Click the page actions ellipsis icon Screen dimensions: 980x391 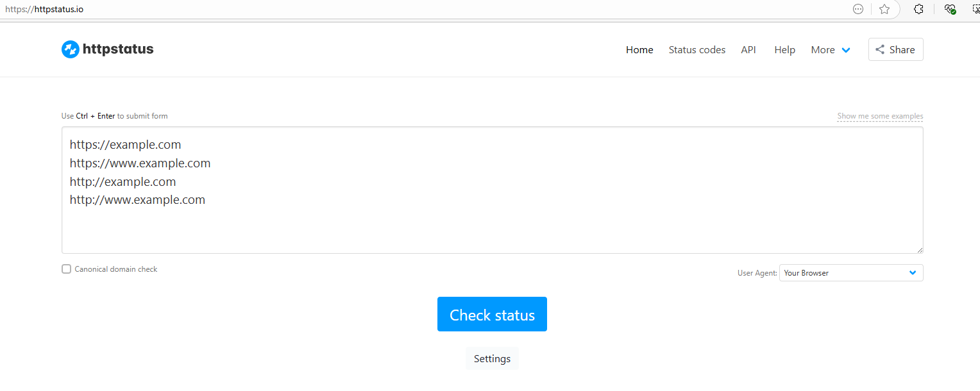pos(858,9)
